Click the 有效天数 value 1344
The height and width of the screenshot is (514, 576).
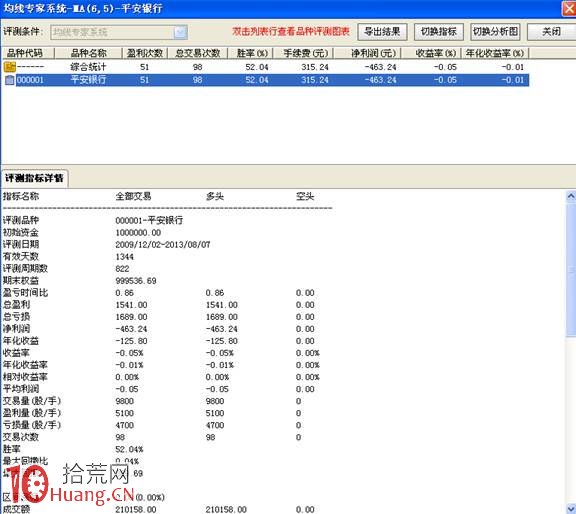tap(125, 257)
